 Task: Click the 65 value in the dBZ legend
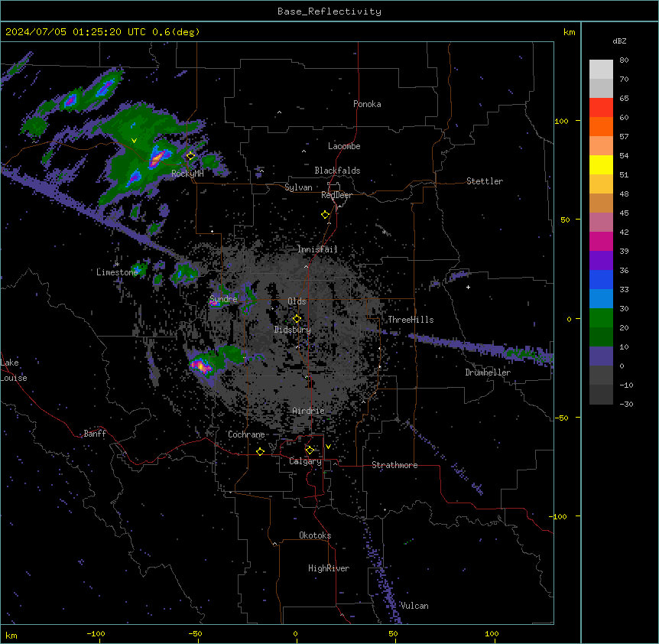click(624, 99)
